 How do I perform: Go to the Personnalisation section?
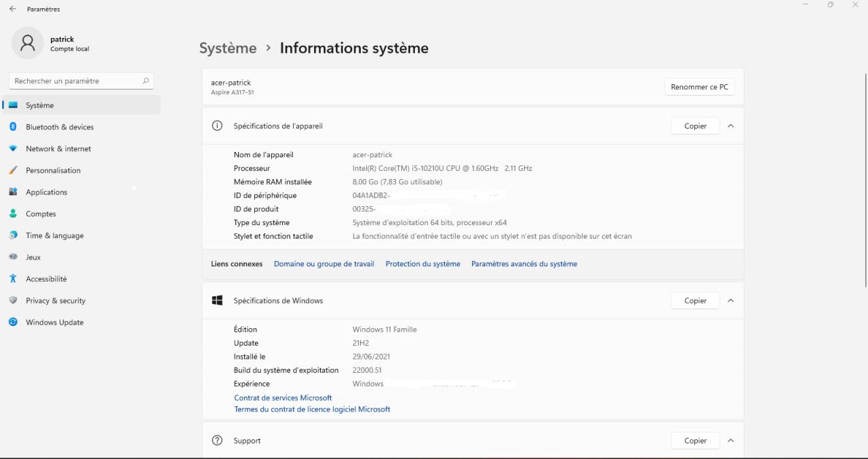[x=53, y=170]
